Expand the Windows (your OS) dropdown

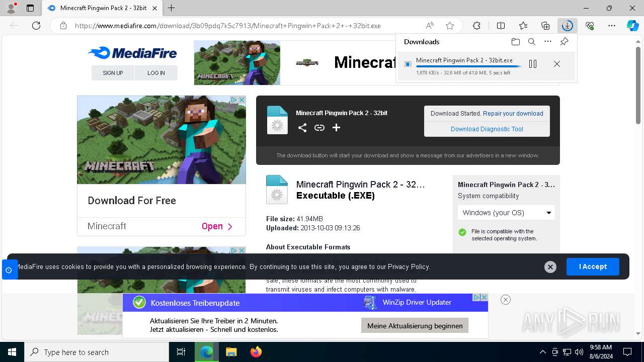point(506,213)
